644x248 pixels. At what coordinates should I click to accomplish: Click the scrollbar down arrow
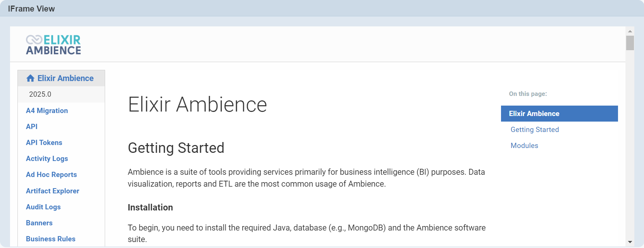(630, 242)
